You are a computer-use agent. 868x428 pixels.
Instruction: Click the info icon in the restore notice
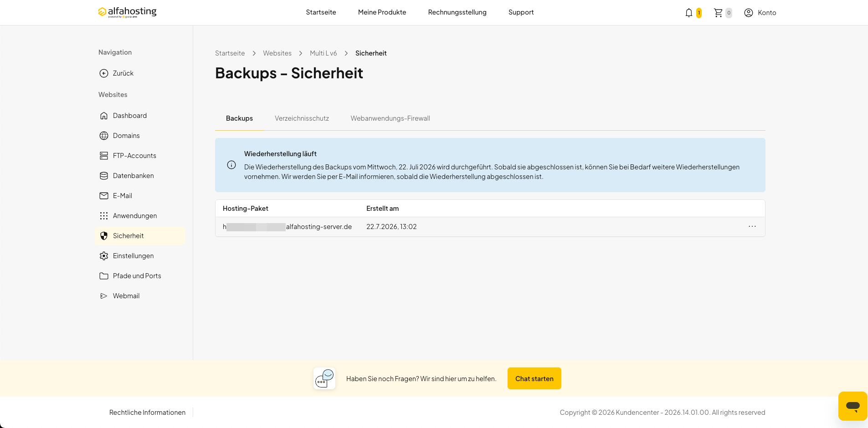point(231,165)
